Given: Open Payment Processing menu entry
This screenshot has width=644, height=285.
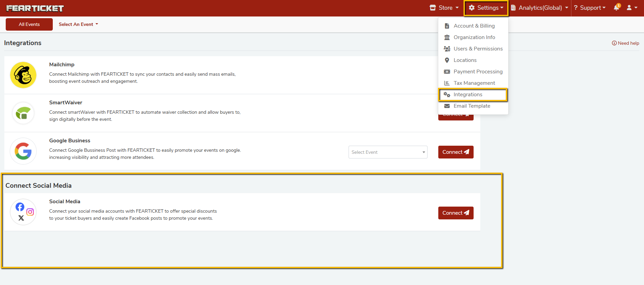Looking at the screenshot, I should coord(473,72).
